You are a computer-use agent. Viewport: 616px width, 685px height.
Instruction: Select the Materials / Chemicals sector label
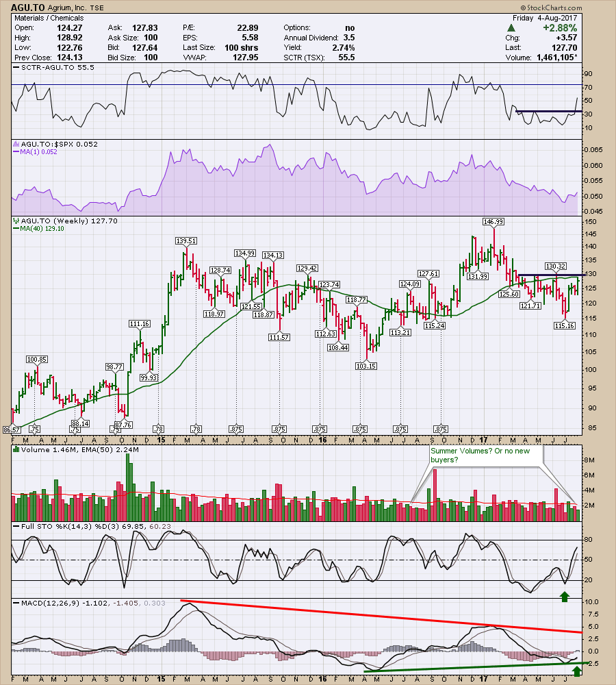tap(49, 18)
